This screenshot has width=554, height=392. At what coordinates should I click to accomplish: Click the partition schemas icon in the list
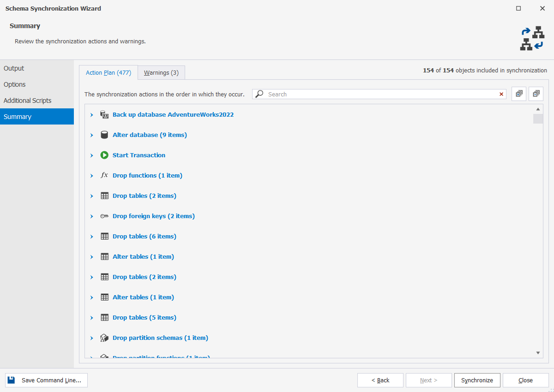[x=104, y=338]
